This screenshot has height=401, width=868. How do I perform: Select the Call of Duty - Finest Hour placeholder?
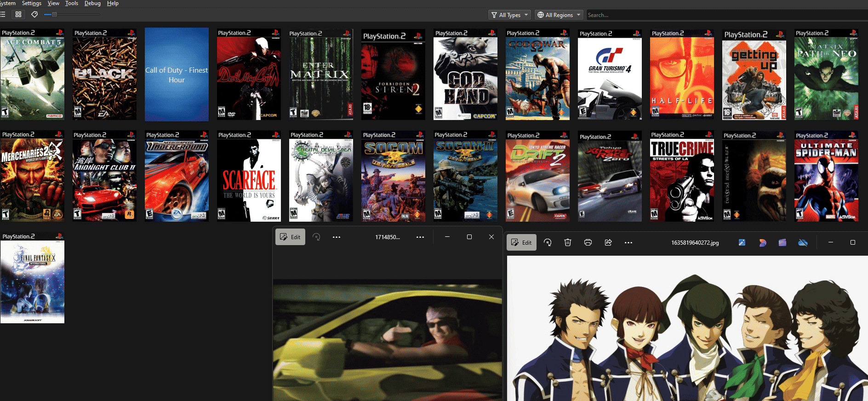pyautogui.click(x=177, y=74)
